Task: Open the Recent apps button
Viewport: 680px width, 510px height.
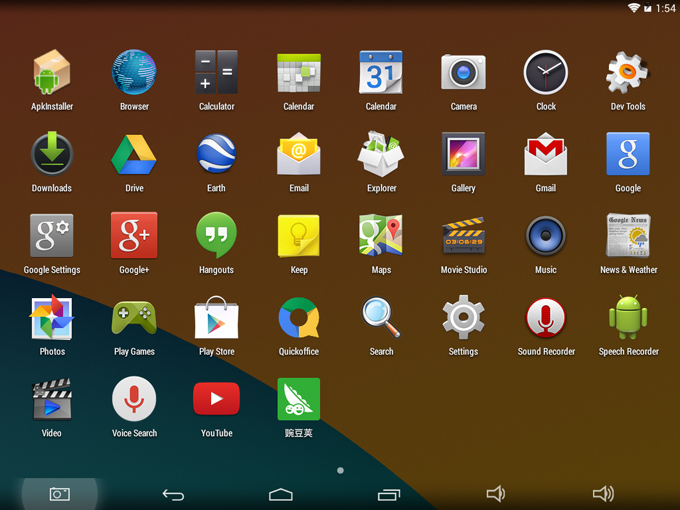Action: (389, 494)
